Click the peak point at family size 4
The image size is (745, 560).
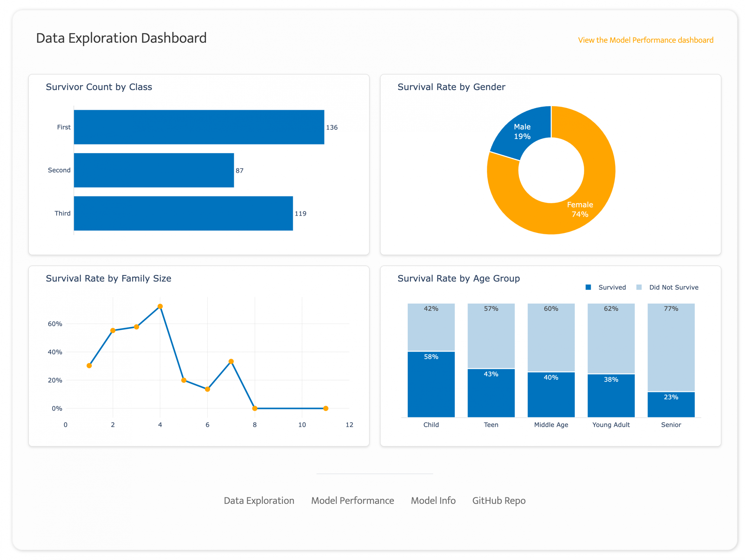coord(160,306)
